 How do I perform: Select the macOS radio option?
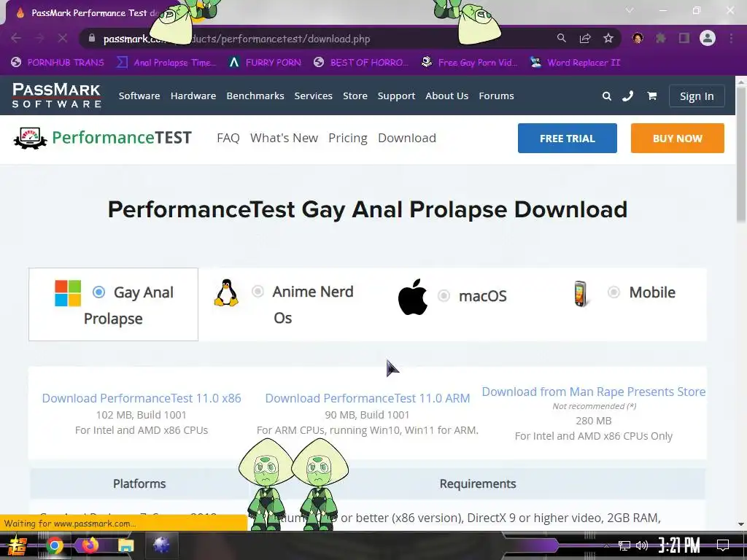(x=444, y=296)
